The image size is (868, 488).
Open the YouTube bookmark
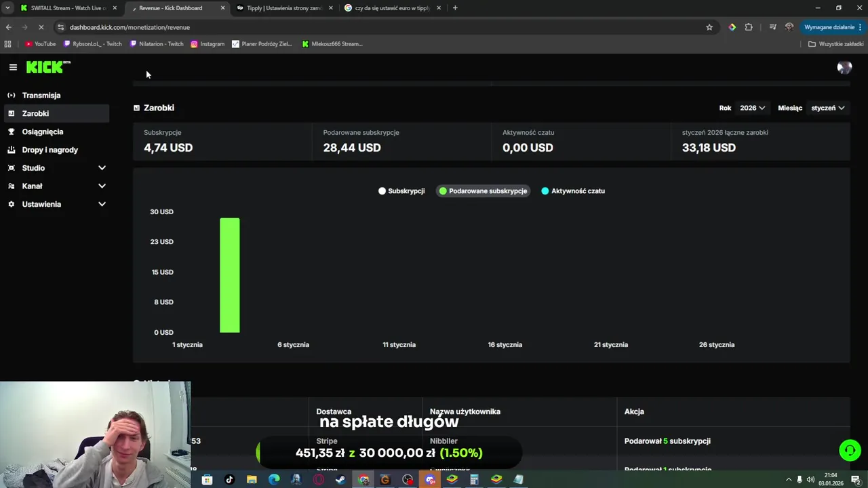pos(41,44)
